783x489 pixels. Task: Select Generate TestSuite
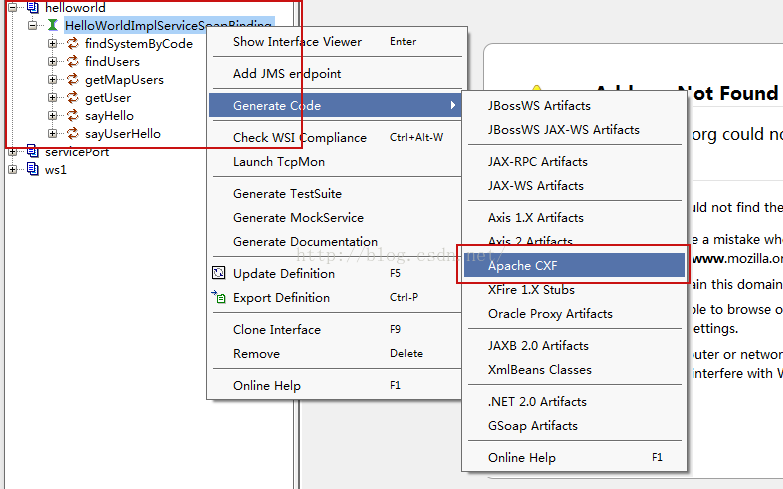(335, 193)
